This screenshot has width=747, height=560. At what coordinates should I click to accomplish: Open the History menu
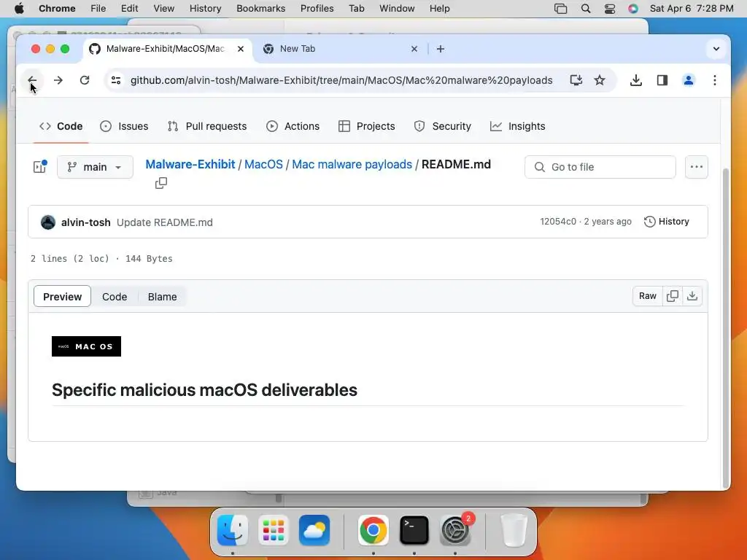tap(205, 8)
